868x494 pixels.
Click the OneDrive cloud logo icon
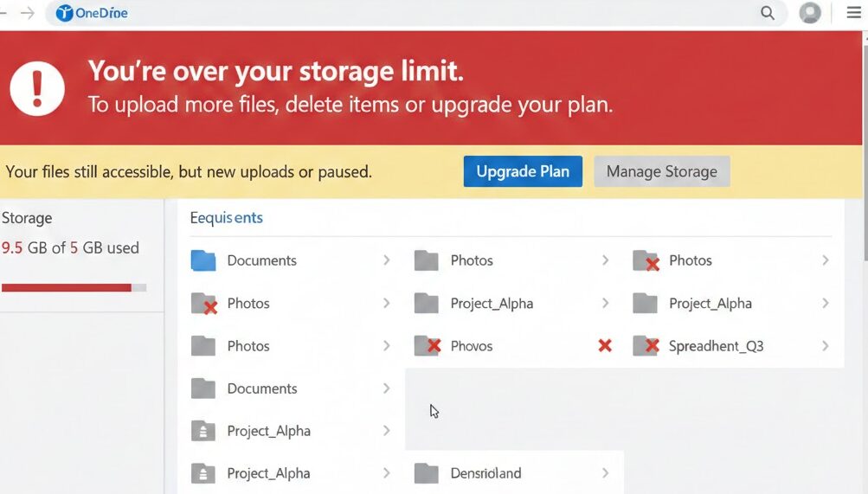point(65,13)
